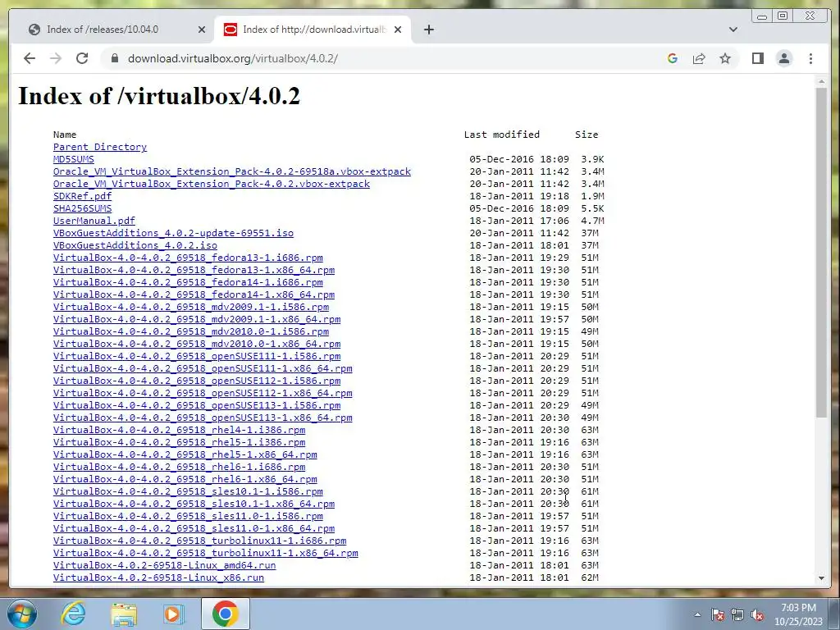Open Action Center flag icon
The width and height of the screenshot is (840, 630).
(x=717, y=614)
